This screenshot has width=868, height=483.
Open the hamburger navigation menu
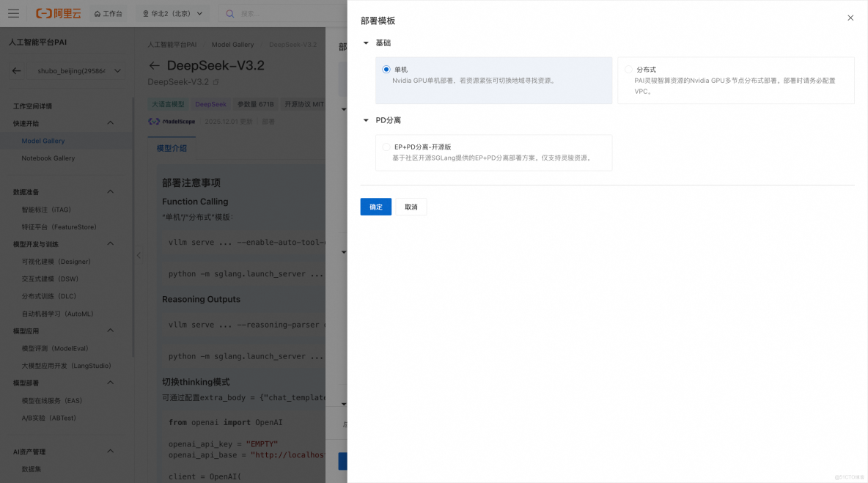[x=12, y=13]
